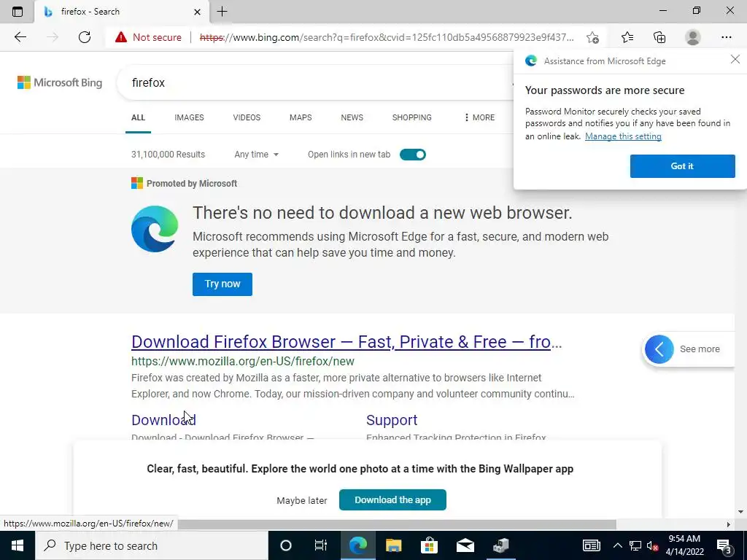Screen dimensions: 747x560
Task: Click the Not secure warning icon
Action: point(121,37)
